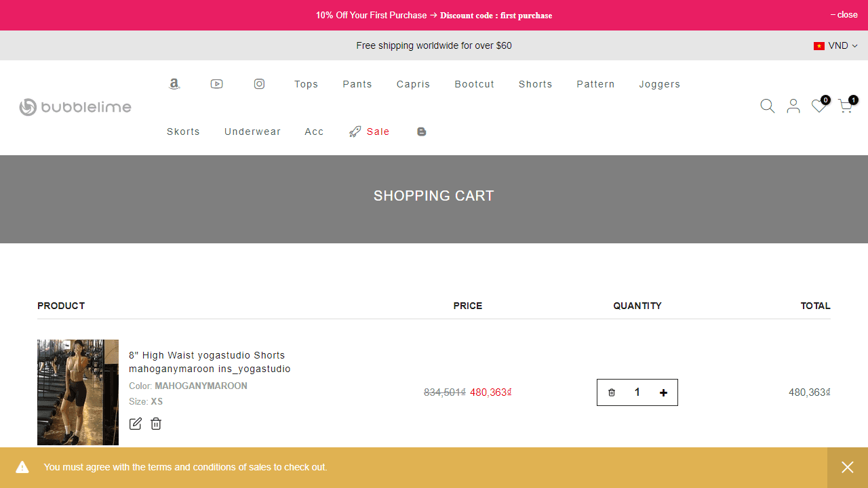Click the quantity value field
Viewport: 868px width, 488px height.
pyautogui.click(x=637, y=392)
